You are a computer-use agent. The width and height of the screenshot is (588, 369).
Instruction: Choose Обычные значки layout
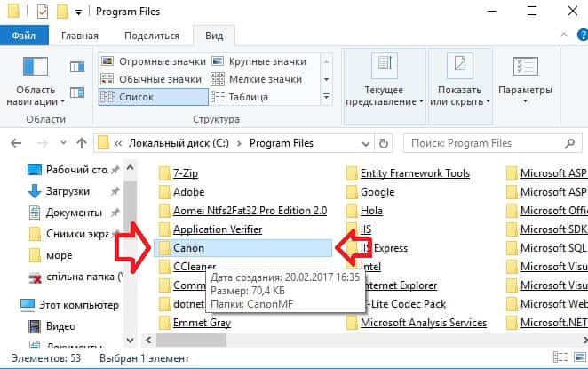(x=154, y=79)
